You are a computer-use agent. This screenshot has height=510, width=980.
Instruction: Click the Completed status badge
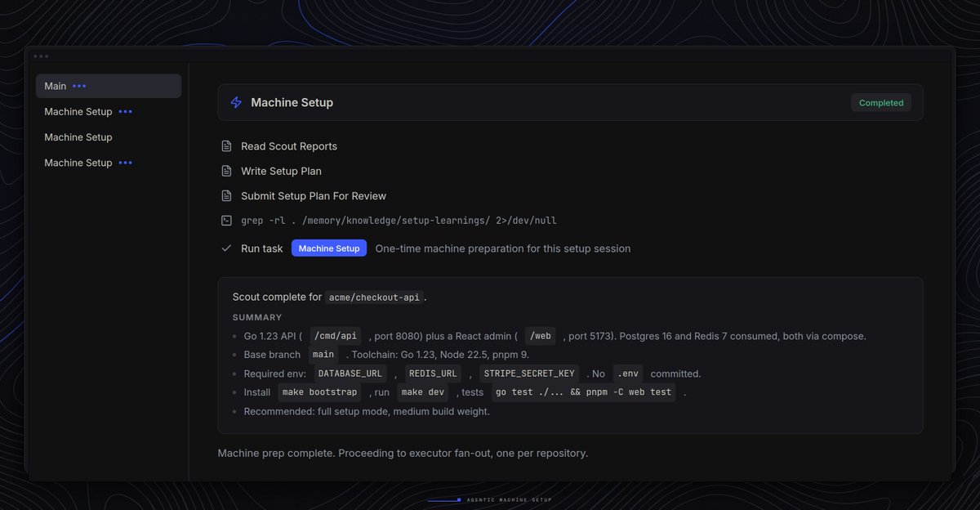[881, 103]
